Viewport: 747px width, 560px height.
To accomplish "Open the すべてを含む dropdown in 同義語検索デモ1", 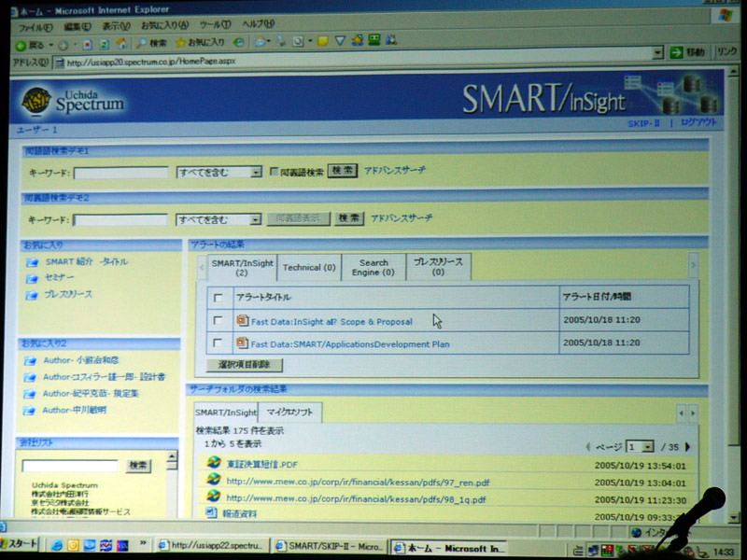I will [219, 172].
